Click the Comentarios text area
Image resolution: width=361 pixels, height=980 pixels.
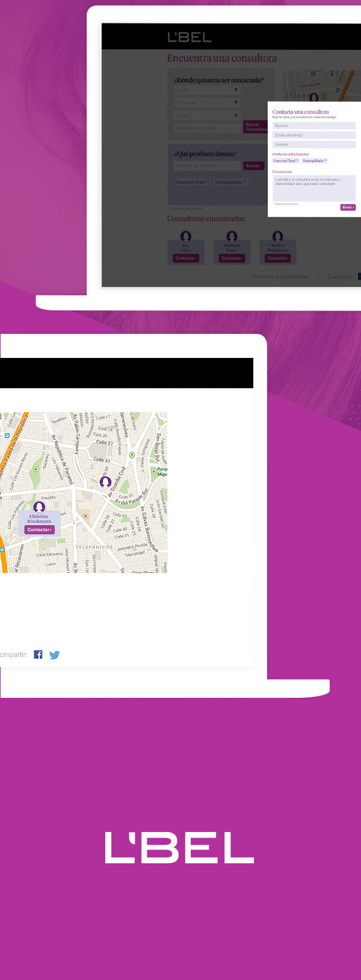tap(314, 188)
